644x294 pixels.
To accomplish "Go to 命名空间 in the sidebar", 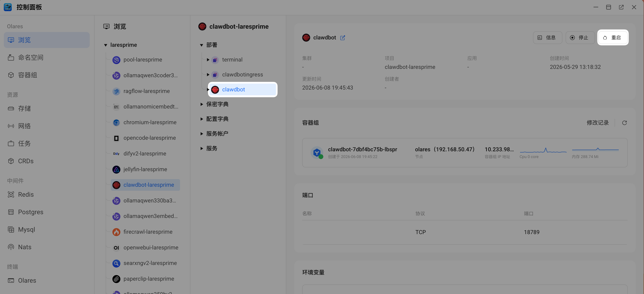I will (47, 58).
